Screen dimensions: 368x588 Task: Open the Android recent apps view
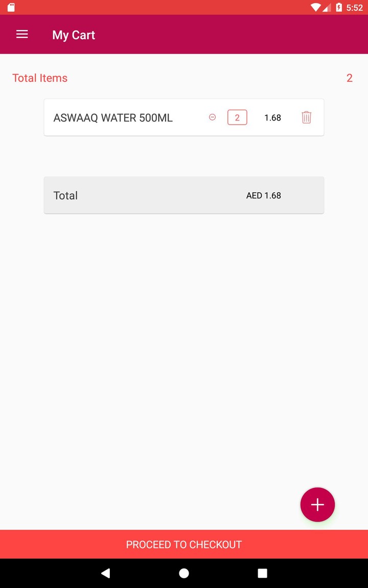click(262, 573)
